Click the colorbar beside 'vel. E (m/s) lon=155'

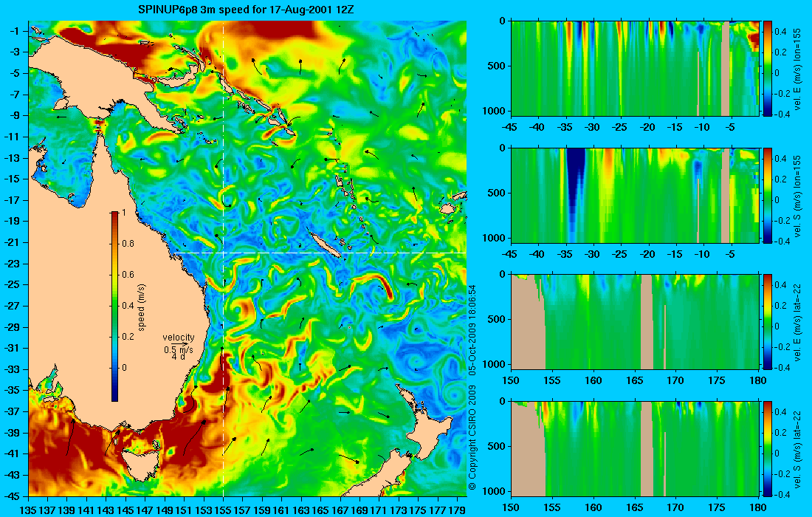coord(768,69)
